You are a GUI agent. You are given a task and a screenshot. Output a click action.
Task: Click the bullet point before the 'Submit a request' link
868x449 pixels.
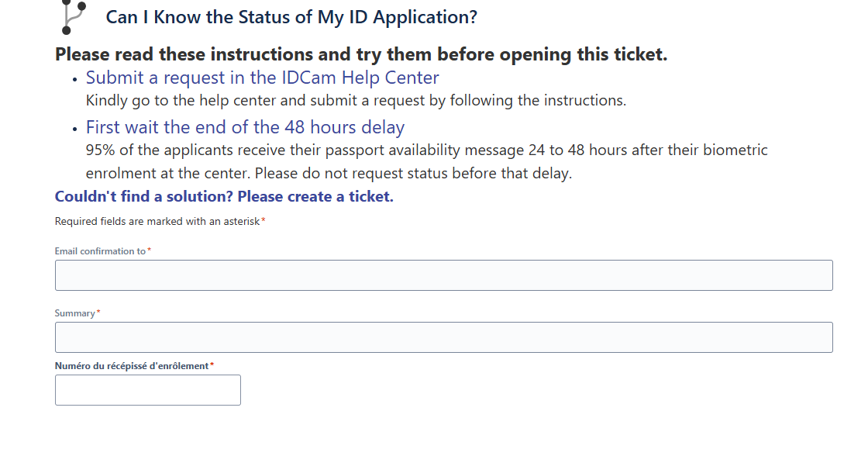pyautogui.click(x=74, y=79)
